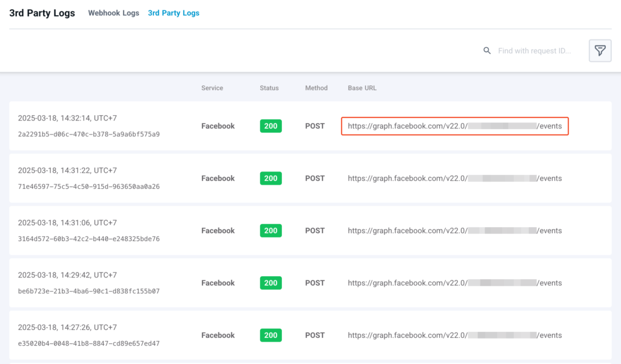Image resolution: width=621 pixels, height=364 pixels.
Task: Click the 200 status badge for 14:29:42
Action: pyautogui.click(x=271, y=282)
